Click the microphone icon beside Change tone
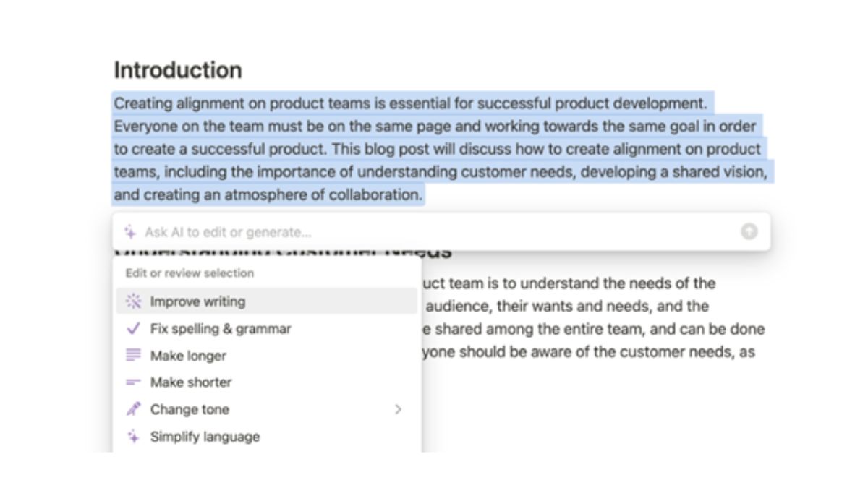868x488 pixels. 133,409
